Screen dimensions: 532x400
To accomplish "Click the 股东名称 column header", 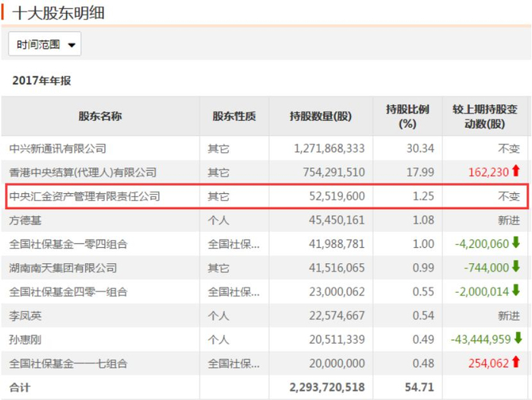I will point(100,116).
